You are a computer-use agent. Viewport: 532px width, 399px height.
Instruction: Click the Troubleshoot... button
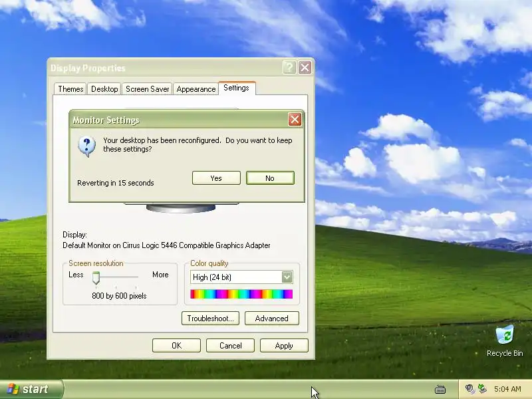(210, 319)
